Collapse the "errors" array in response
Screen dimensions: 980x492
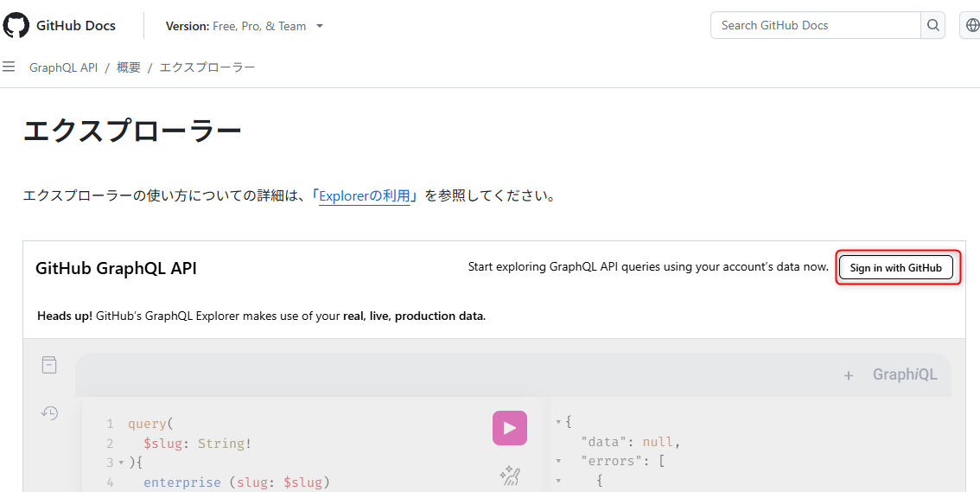(x=558, y=462)
